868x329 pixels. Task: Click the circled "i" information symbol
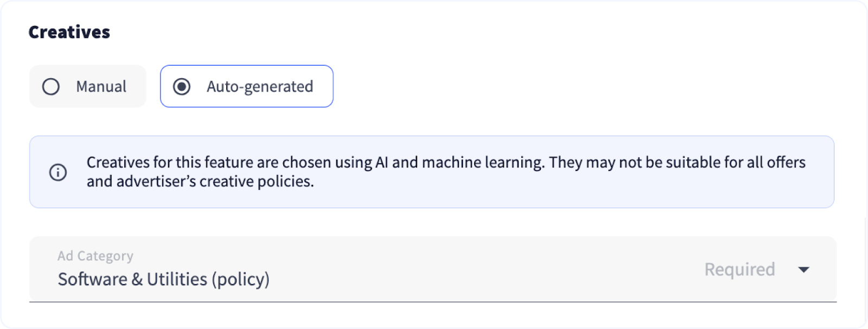[58, 172]
